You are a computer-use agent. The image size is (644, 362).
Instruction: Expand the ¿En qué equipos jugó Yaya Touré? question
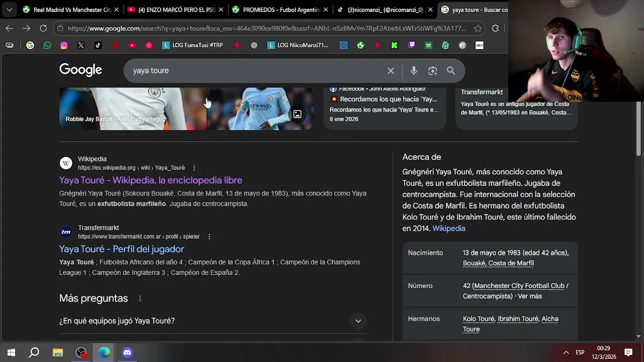coord(213,321)
